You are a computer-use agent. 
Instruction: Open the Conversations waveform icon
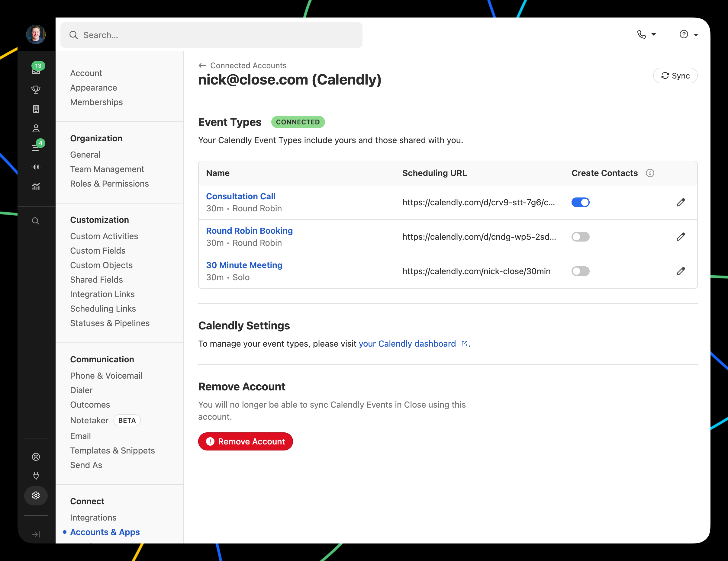(36, 167)
